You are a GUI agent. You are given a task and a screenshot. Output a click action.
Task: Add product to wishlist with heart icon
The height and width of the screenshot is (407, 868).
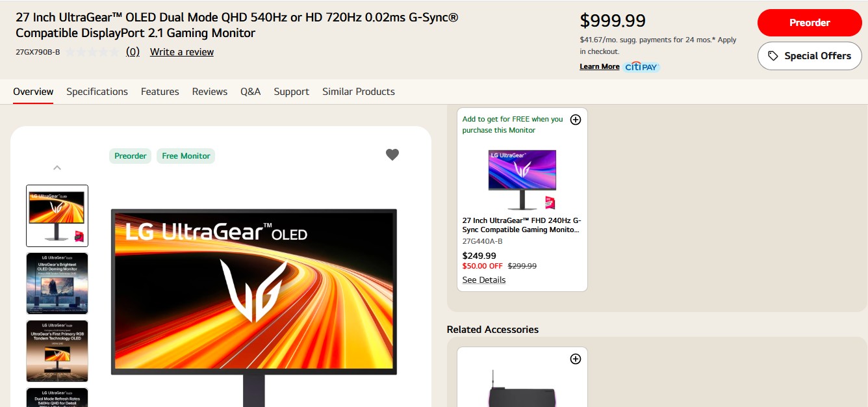pyautogui.click(x=392, y=155)
